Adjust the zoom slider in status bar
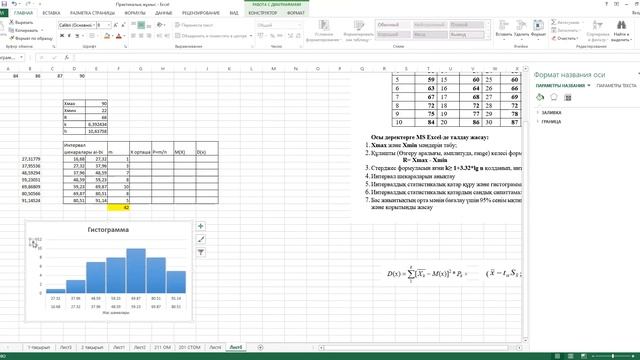This screenshot has height=360, width=640. click(613, 356)
